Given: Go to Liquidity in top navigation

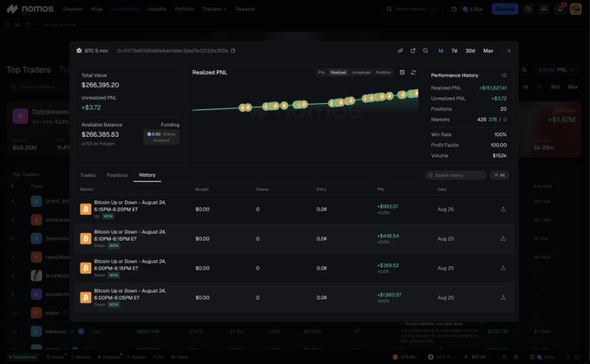Looking at the screenshot, I should click(157, 9).
